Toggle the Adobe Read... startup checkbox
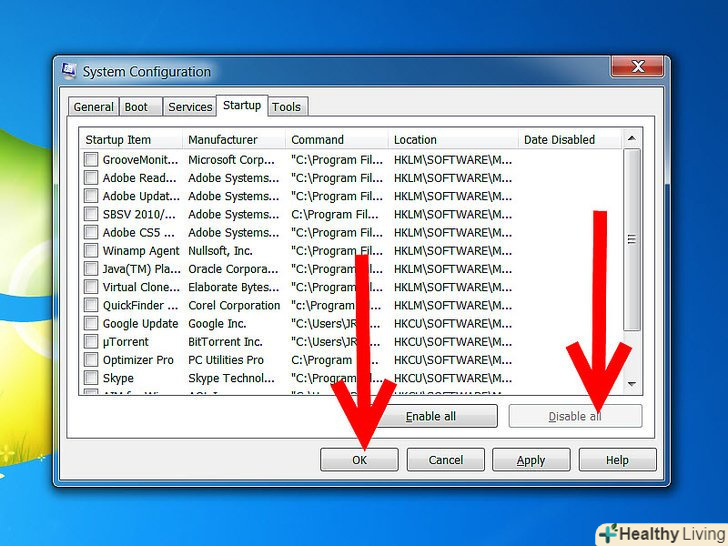The image size is (728, 546). click(91, 178)
